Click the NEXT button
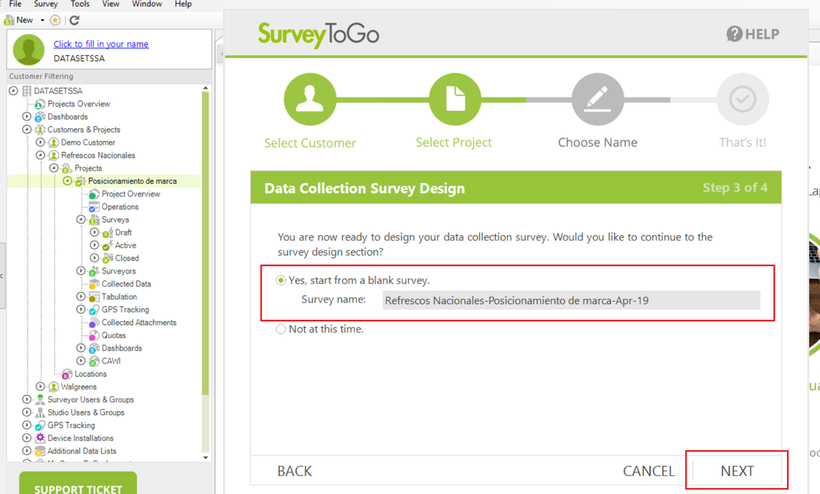 pyautogui.click(x=737, y=471)
